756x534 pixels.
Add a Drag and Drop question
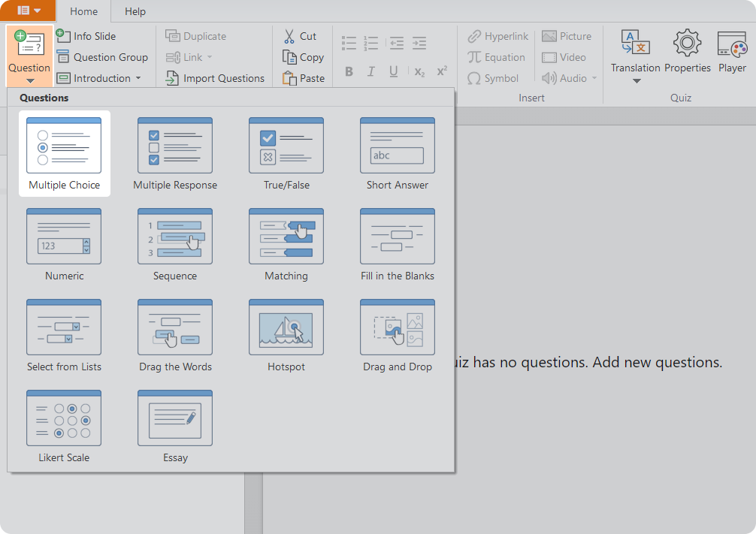(398, 328)
